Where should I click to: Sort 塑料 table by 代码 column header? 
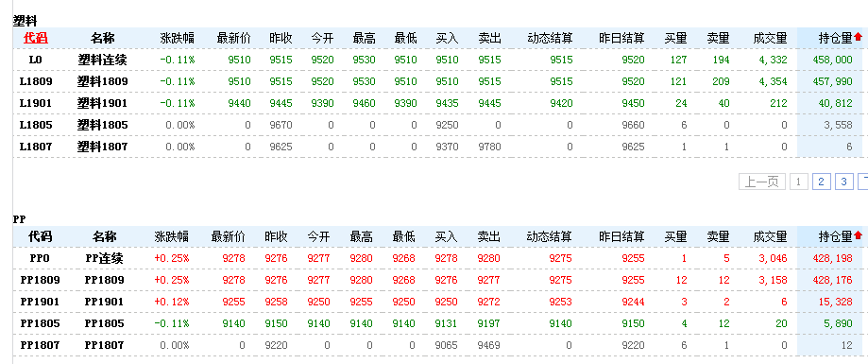click(36, 38)
